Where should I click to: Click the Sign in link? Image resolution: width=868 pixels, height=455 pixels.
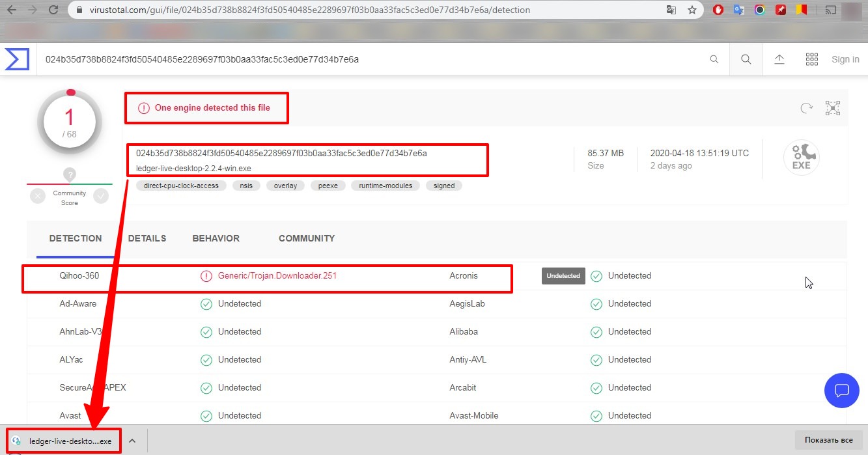tap(845, 59)
